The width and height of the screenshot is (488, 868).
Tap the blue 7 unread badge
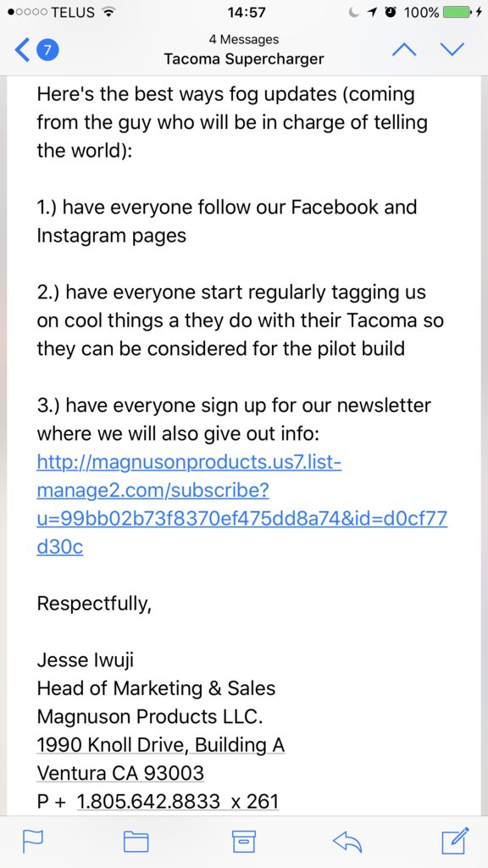47,50
